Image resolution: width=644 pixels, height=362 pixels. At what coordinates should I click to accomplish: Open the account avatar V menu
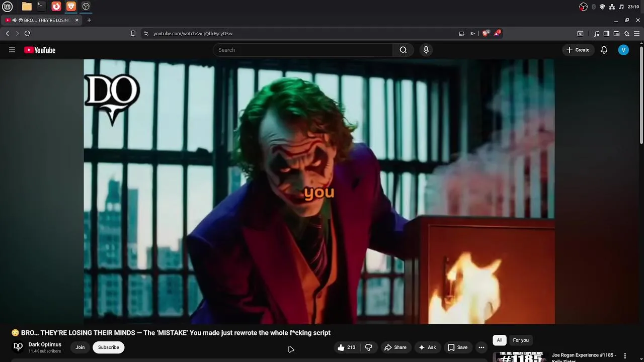click(x=623, y=50)
